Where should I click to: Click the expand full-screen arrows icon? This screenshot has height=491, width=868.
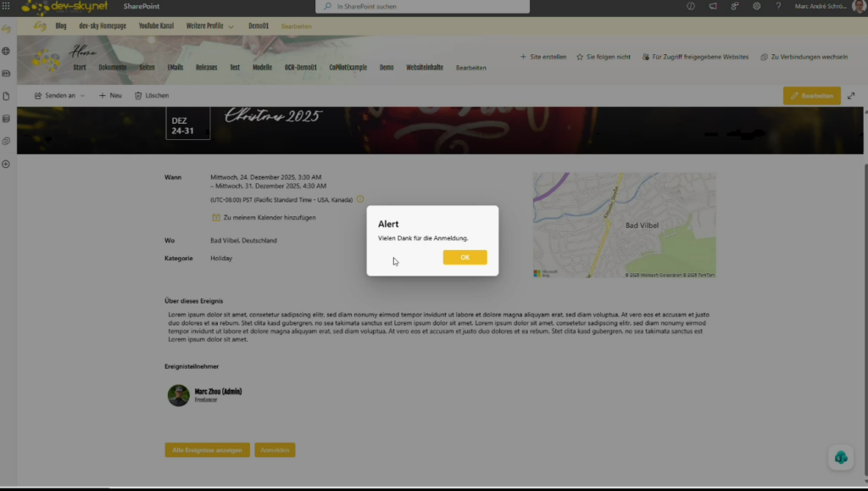click(x=851, y=96)
